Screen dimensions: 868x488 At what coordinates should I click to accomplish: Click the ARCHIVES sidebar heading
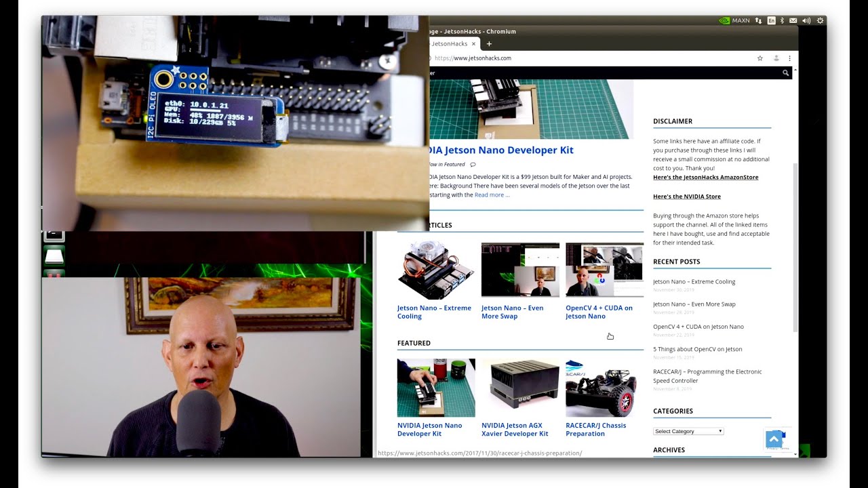(669, 450)
